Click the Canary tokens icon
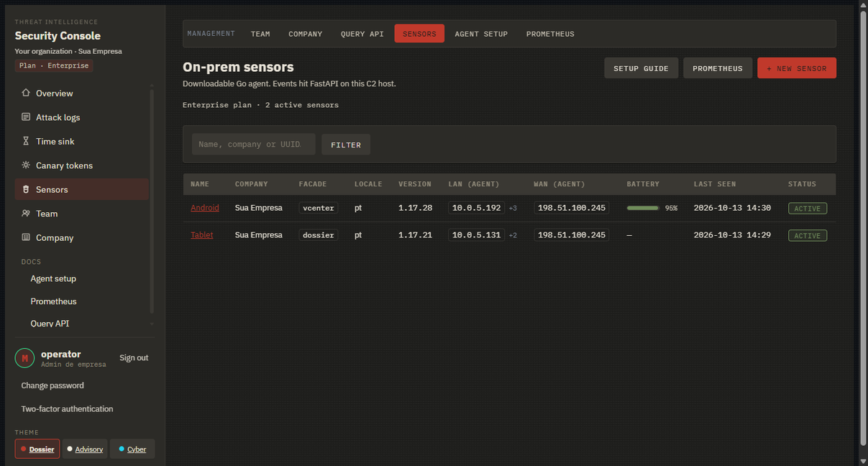Screen dimensions: 868x466 click(26, 165)
